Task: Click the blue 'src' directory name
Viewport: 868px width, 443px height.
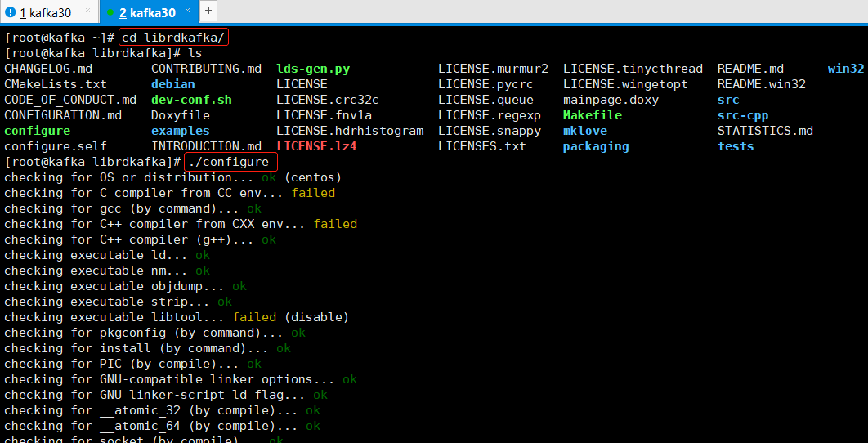Action: coord(728,100)
